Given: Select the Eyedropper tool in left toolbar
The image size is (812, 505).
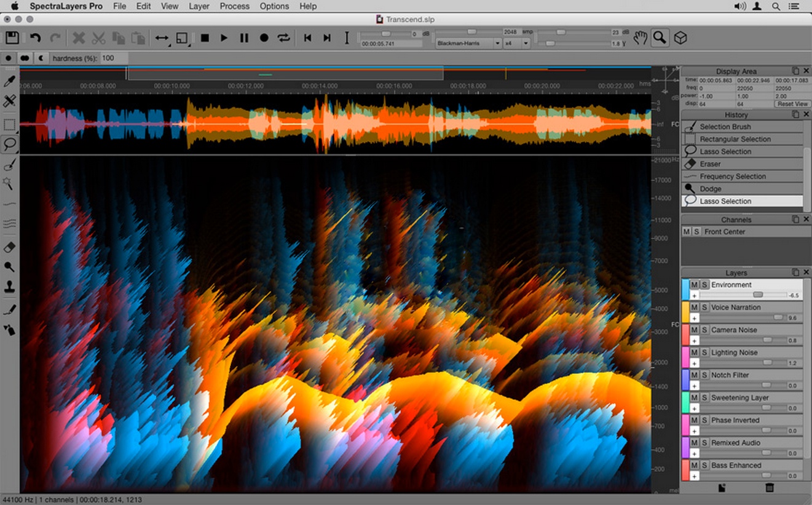Looking at the screenshot, I should (x=9, y=81).
